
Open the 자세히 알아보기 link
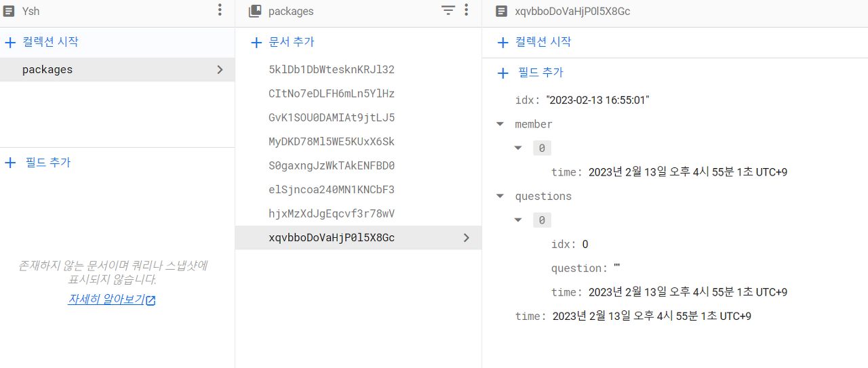(112, 300)
